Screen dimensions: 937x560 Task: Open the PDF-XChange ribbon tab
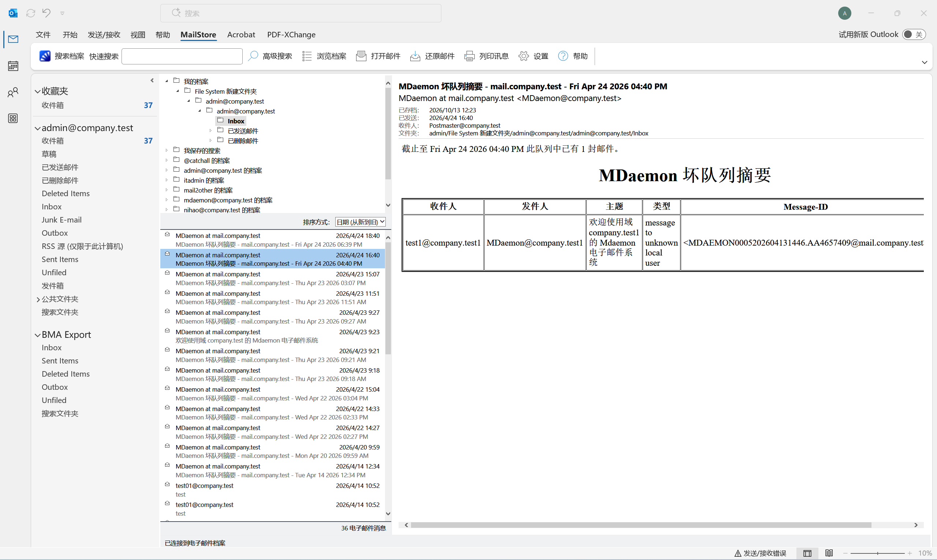click(x=291, y=35)
